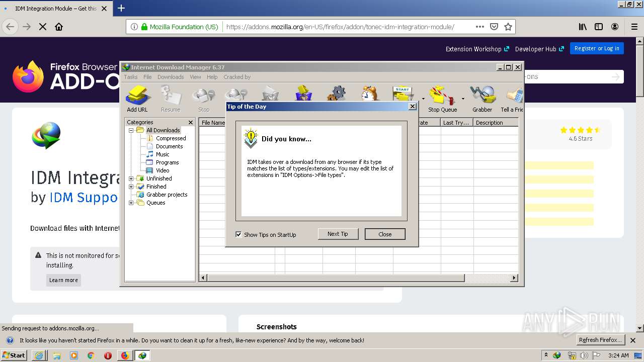This screenshot has width=644, height=362.
Task: Select the Documents category
Action: [169, 146]
